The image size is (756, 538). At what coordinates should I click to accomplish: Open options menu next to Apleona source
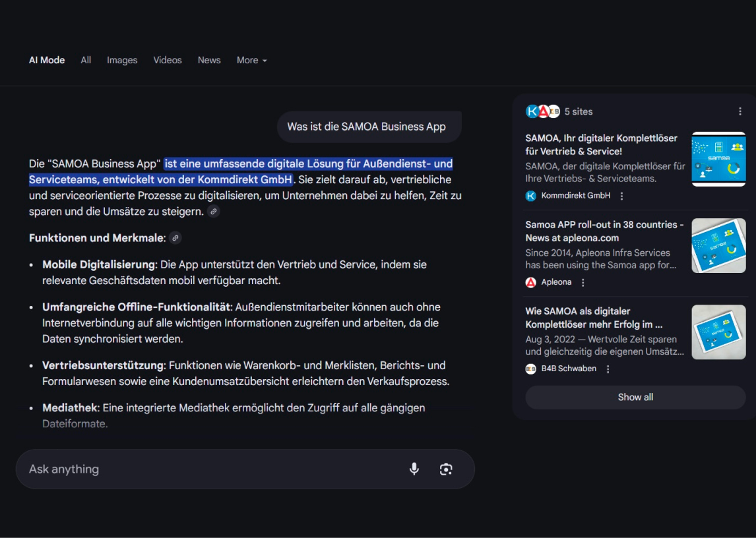[x=583, y=282]
